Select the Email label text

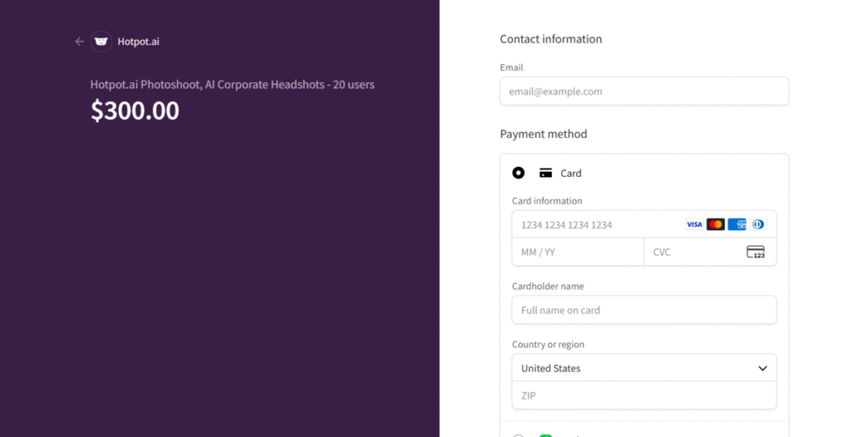[511, 68]
